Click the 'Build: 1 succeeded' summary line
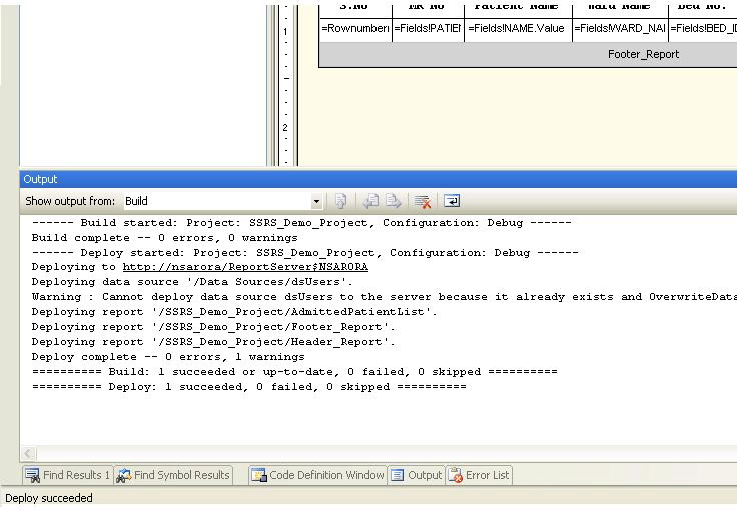 point(295,372)
